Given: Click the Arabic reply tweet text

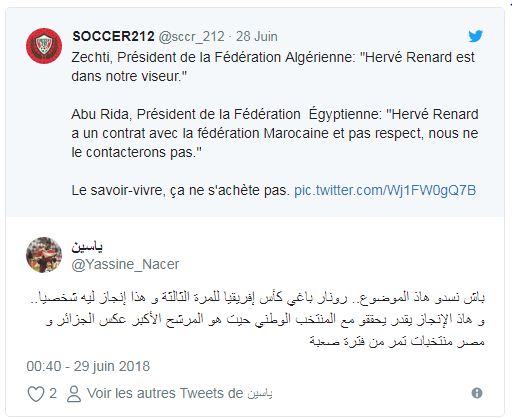Looking at the screenshot, I should (x=256, y=319).
